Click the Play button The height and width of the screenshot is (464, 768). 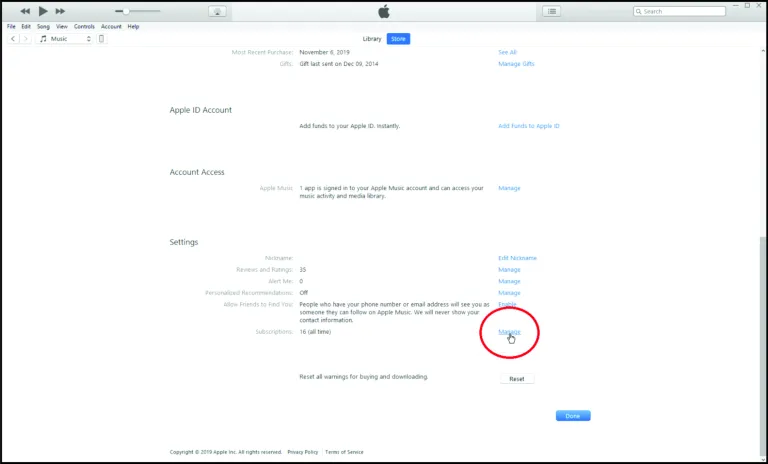[43, 11]
